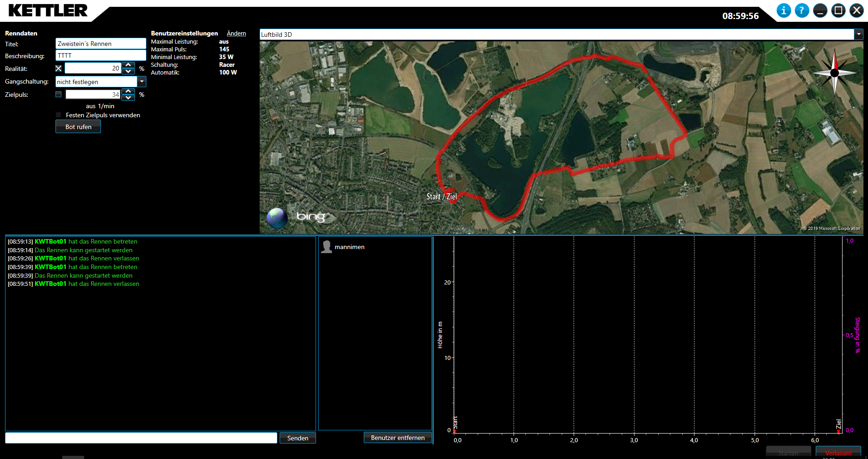Decrease Zielpuls percentage with down arrow
The height and width of the screenshot is (459, 868).
(129, 97)
